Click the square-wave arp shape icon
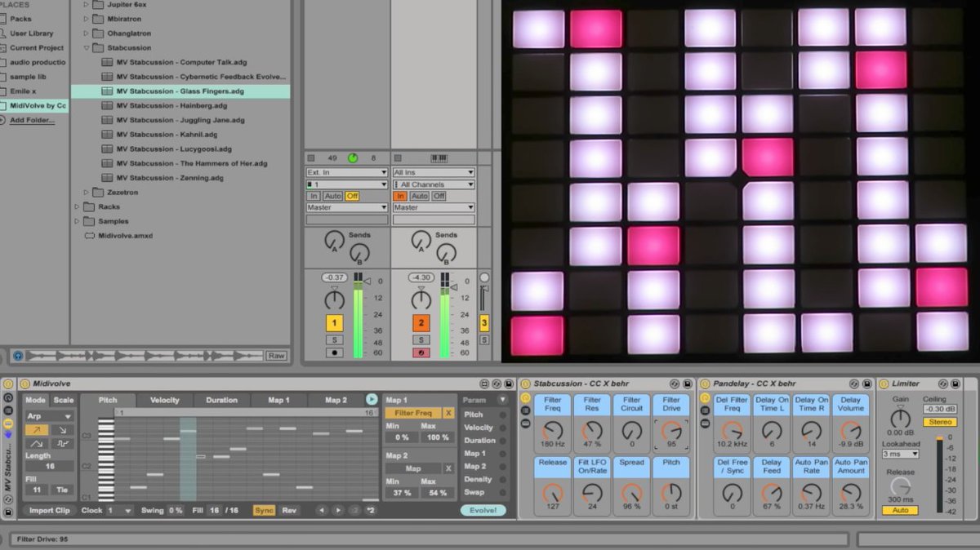980x550 pixels. click(x=63, y=445)
